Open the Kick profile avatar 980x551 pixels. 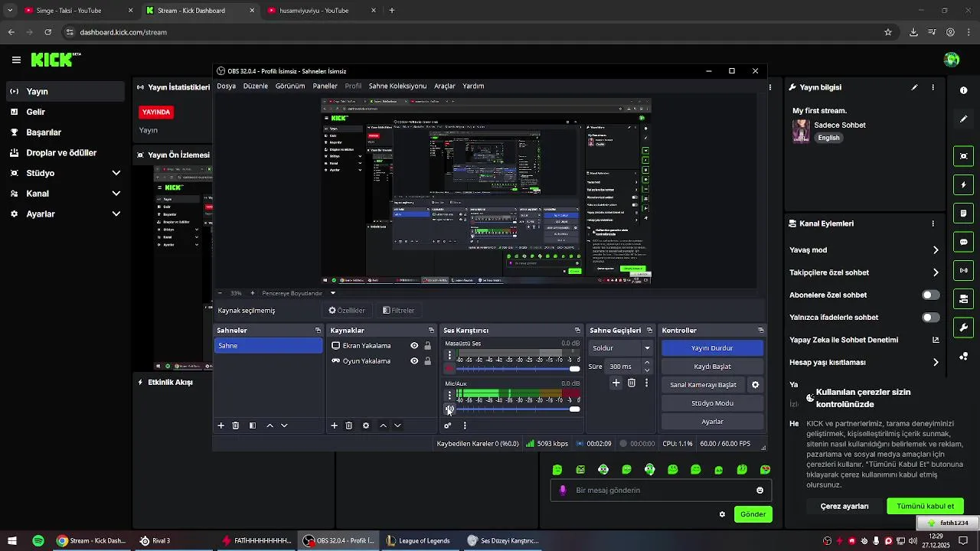pos(952,60)
